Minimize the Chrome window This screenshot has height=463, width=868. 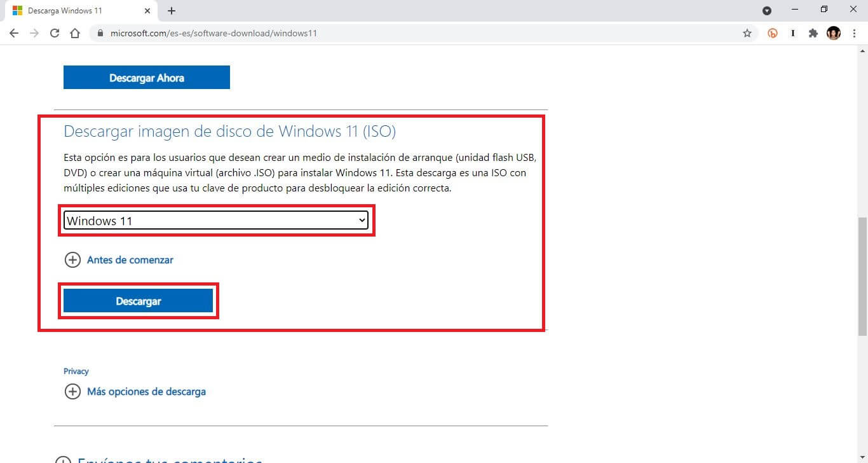pyautogui.click(x=795, y=10)
